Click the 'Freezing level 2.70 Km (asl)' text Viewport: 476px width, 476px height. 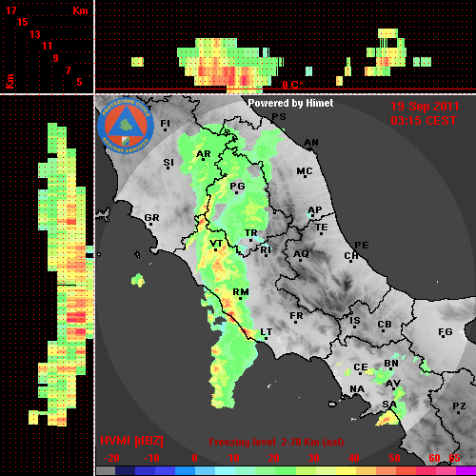tap(276, 442)
